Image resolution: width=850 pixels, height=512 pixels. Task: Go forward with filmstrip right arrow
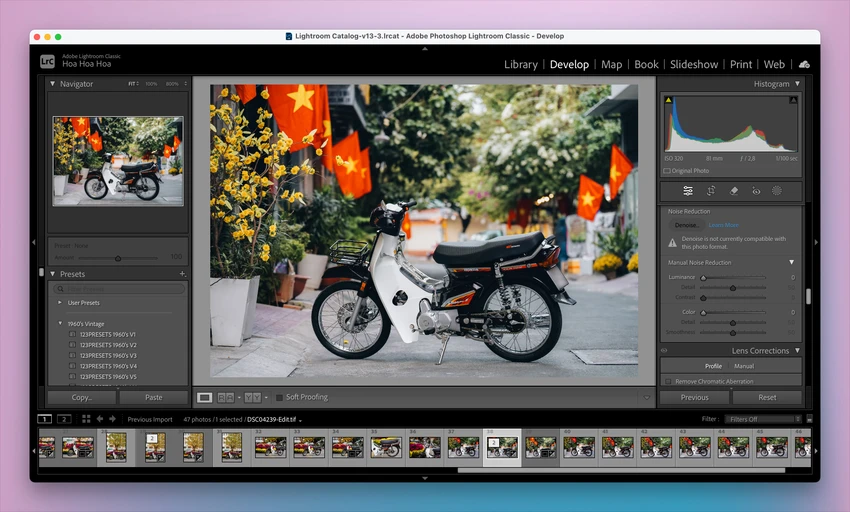[112, 419]
